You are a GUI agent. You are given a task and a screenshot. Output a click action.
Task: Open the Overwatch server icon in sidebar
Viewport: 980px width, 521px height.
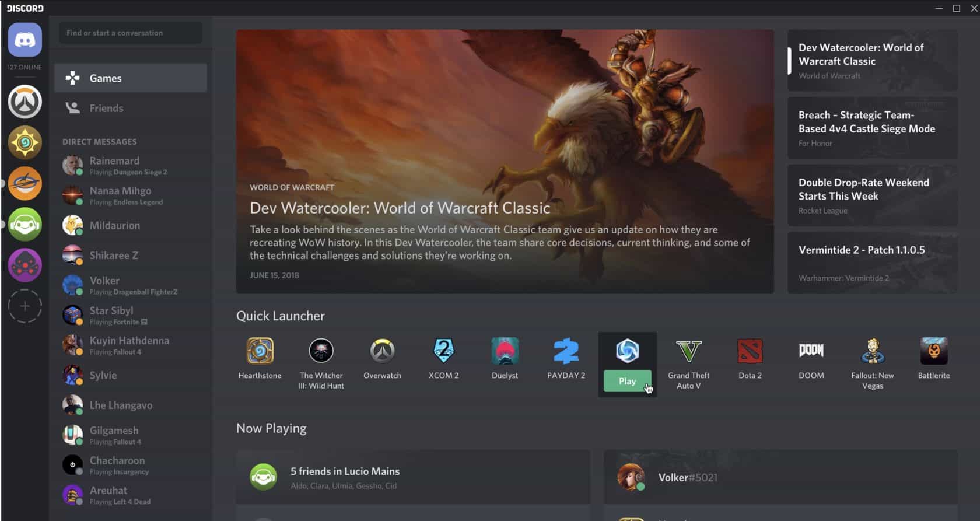(x=24, y=102)
